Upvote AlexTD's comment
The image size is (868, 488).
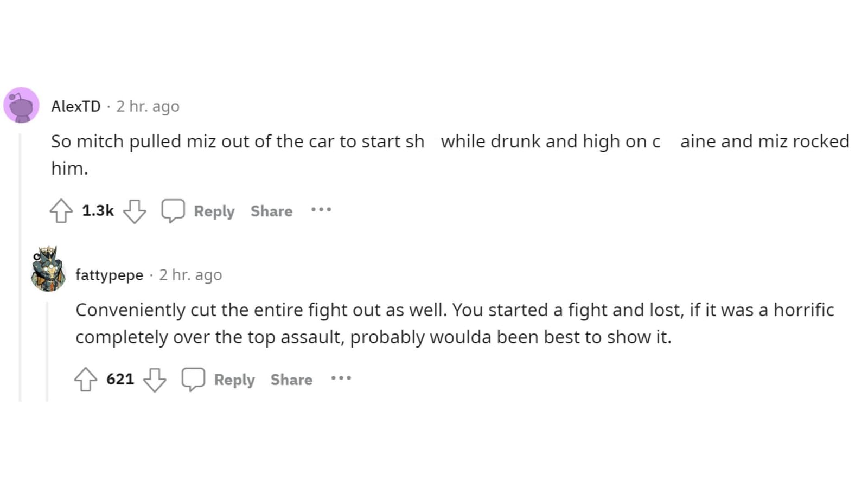click(x=61, y=211)
